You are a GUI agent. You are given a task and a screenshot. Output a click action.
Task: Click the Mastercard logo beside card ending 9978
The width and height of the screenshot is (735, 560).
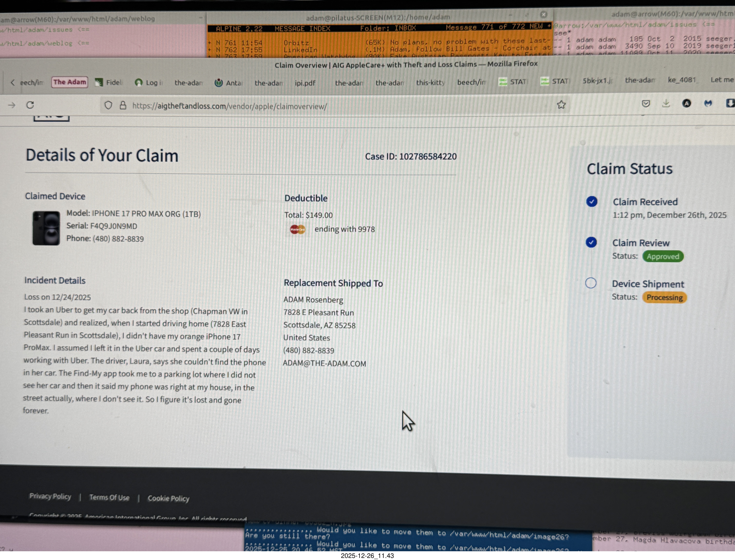297,229
